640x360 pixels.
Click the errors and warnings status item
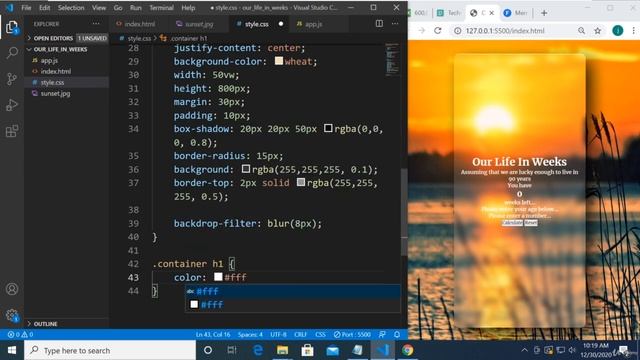point(20,334)
